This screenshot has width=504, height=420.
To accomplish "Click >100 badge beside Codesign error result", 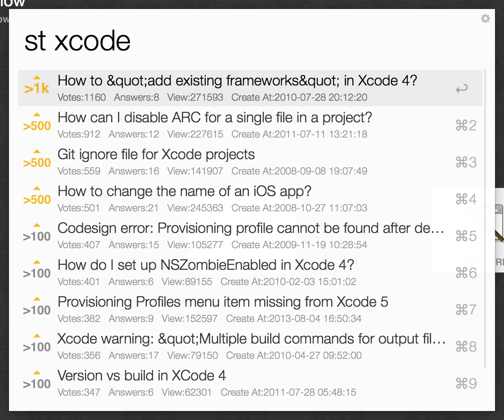I will coord(37,233).
